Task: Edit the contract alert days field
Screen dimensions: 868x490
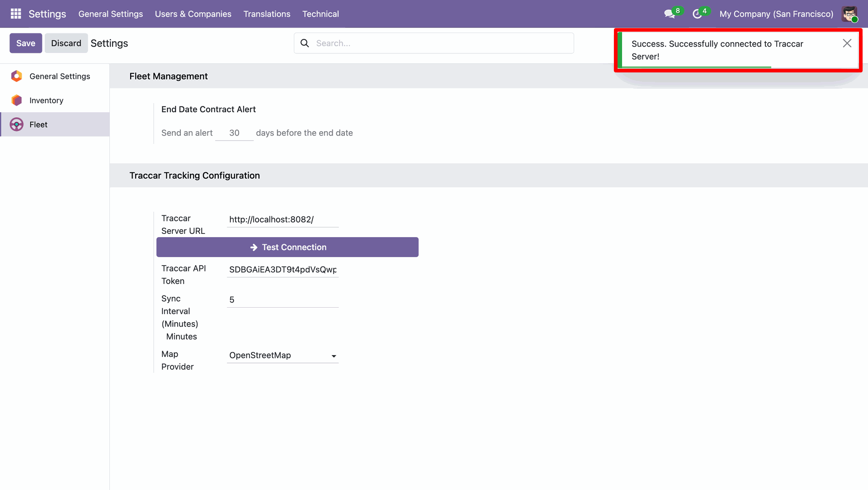Action: point(234,133)
